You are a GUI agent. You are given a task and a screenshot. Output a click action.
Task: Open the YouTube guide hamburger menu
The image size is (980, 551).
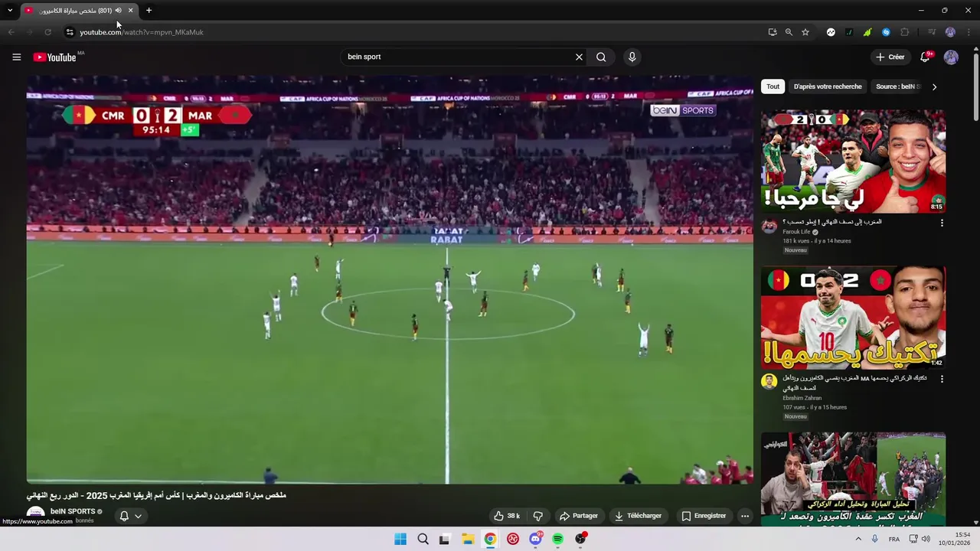pyautogui.click(x=16, y=57)
